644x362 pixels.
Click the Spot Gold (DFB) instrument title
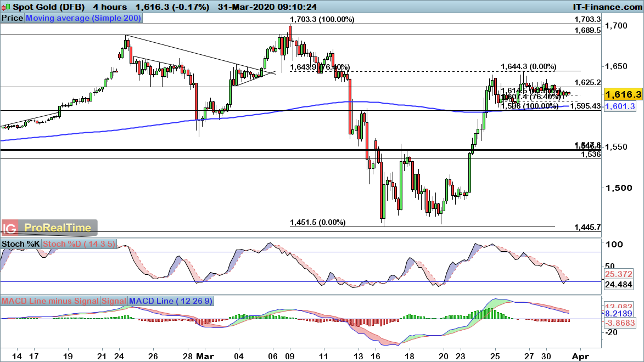(49, 7)
